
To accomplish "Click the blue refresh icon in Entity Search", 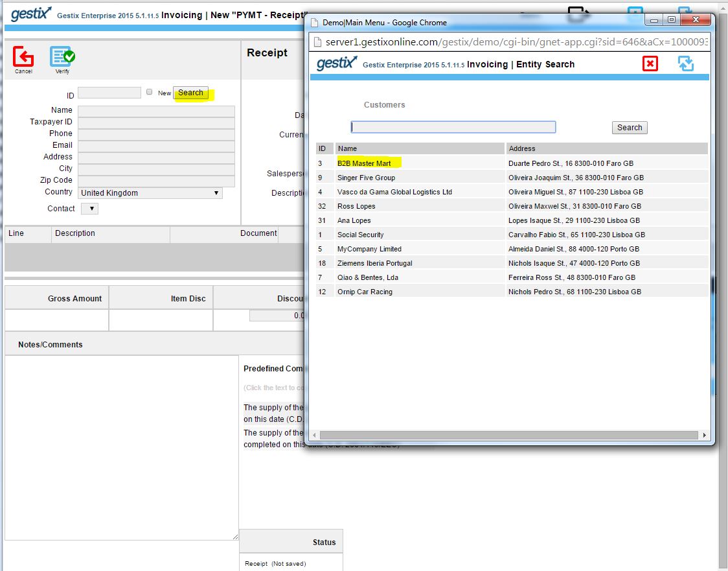I will click(686, 64).
